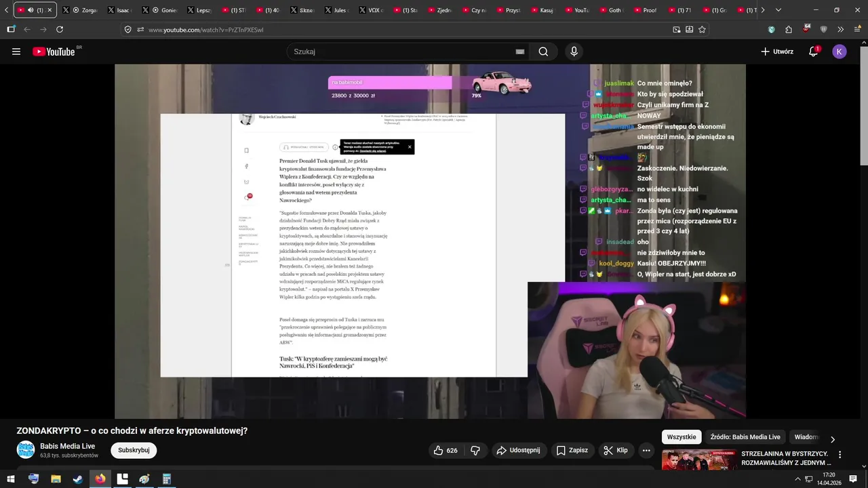This screenshot has height=488, width=868.
Task: Dislike the video thumbs-down button
Action: tap(475, 450)
